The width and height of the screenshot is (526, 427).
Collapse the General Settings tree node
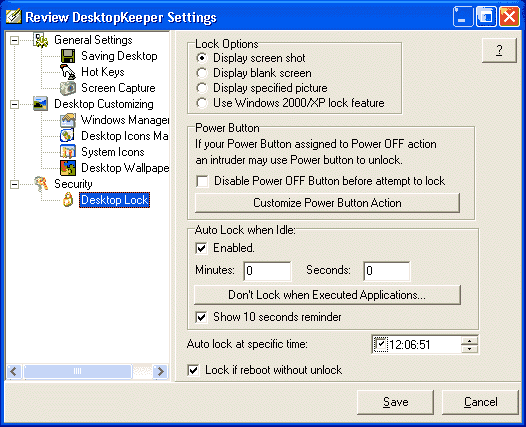[14, 41]
